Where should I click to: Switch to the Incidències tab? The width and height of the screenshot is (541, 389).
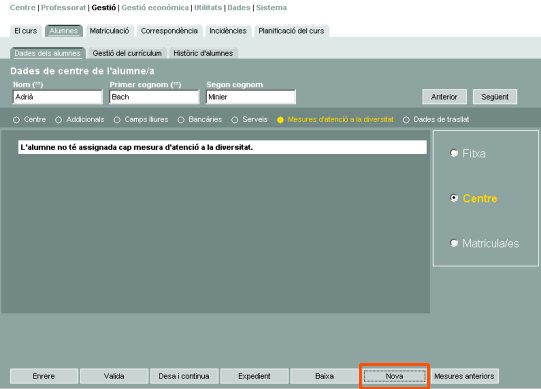click(228, 31)
